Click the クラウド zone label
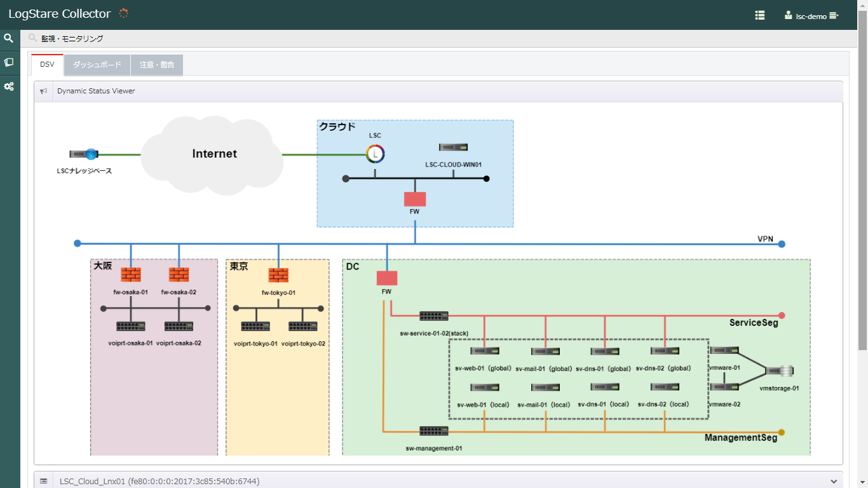The image size is (868, 488). (x=337, y=126)
